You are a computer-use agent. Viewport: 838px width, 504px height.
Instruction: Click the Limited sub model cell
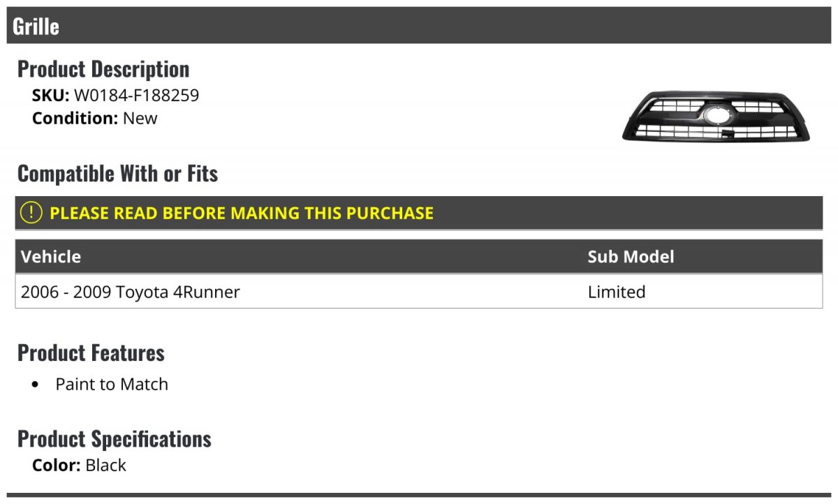(x=617, y=292)
